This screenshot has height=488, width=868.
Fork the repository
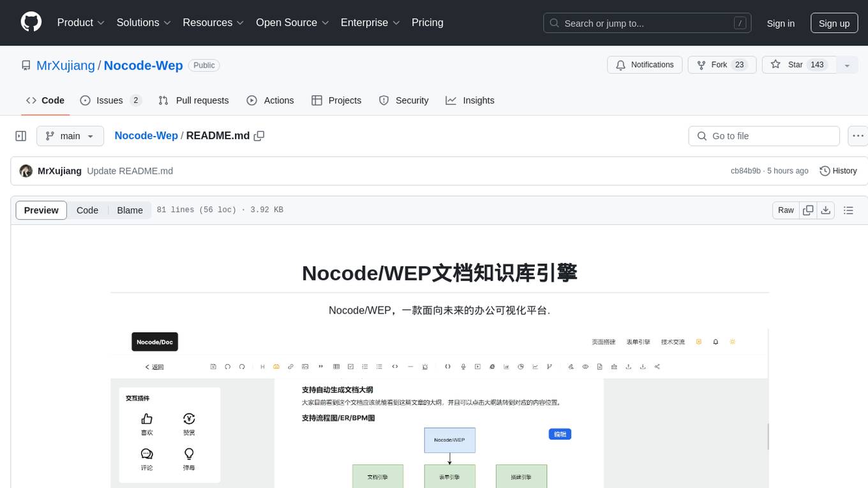pyautogui.click(x=722, y=65)
